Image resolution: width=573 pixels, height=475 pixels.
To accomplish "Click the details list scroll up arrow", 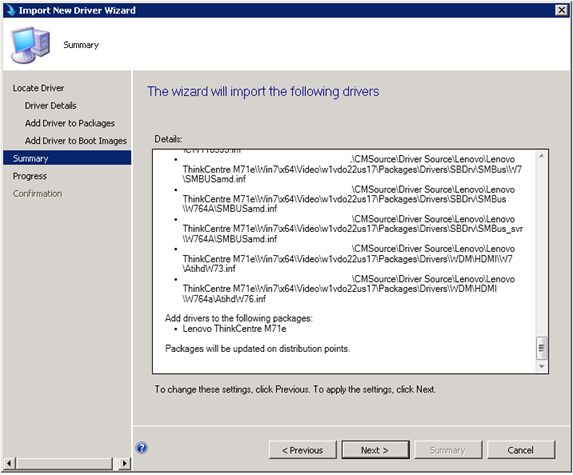I will pos(541,156).
